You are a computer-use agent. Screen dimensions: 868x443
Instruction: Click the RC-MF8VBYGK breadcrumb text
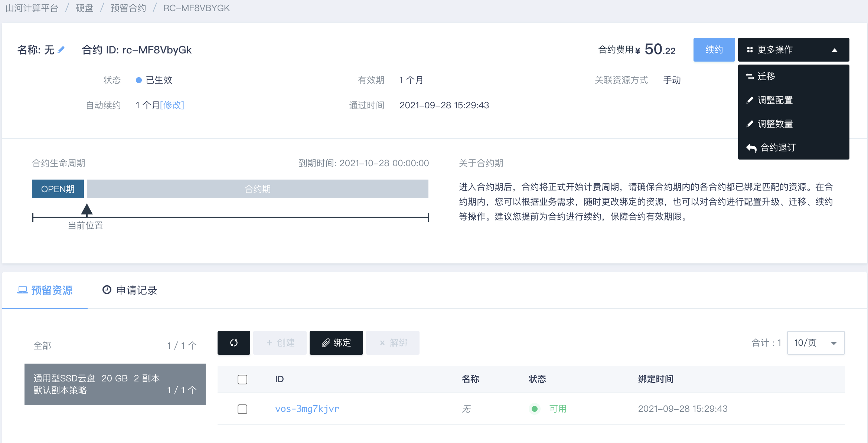(x=196, y=8)
